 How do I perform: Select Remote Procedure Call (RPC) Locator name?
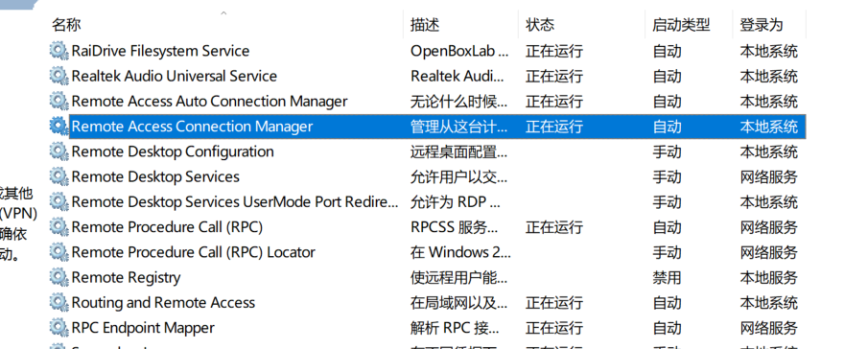193,252
